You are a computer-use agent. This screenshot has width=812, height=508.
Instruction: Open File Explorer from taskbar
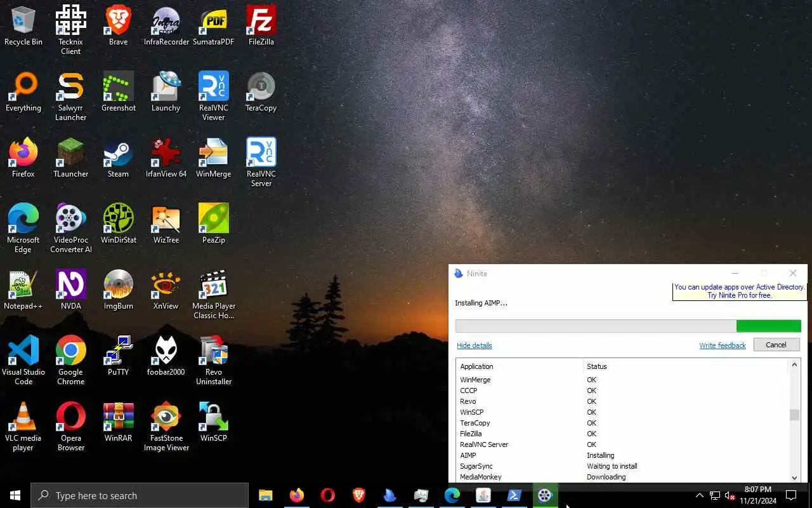pyautogui.click(x=266, y=495)
